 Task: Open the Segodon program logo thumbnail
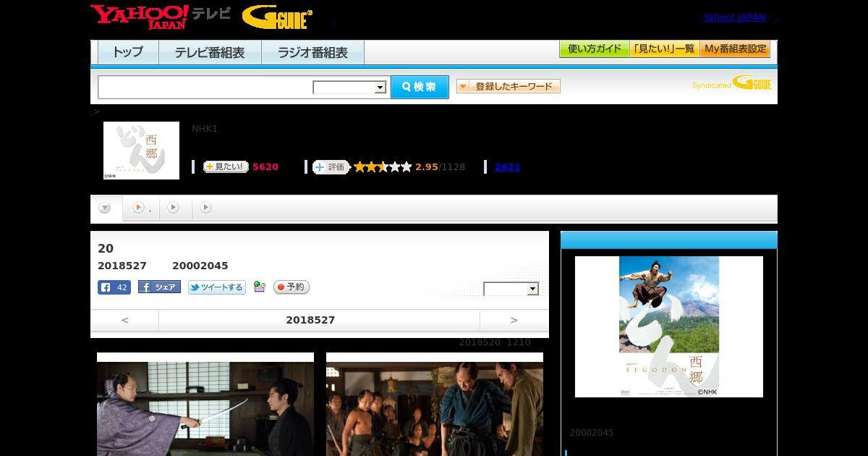(141, 151)
